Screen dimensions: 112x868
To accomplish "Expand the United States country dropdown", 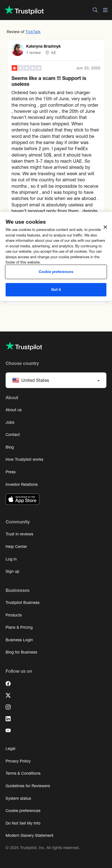I will (x=56, y=380).
